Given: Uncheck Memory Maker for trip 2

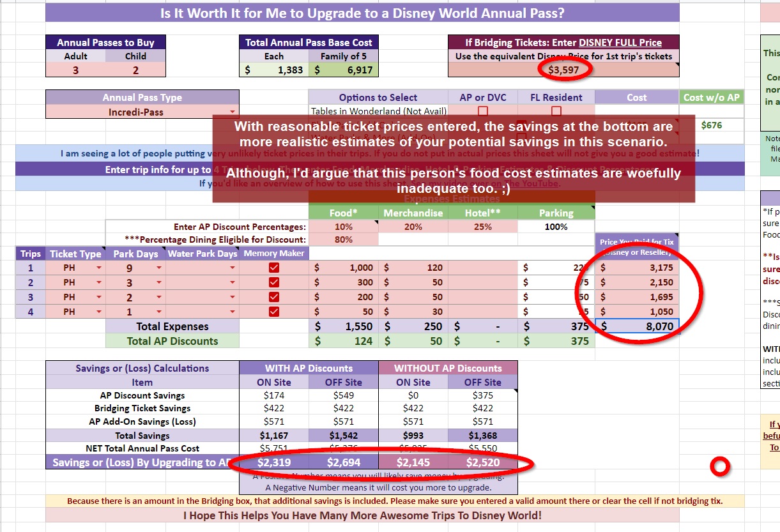Looking at the screenshot, I should click(x=274, y=282).
